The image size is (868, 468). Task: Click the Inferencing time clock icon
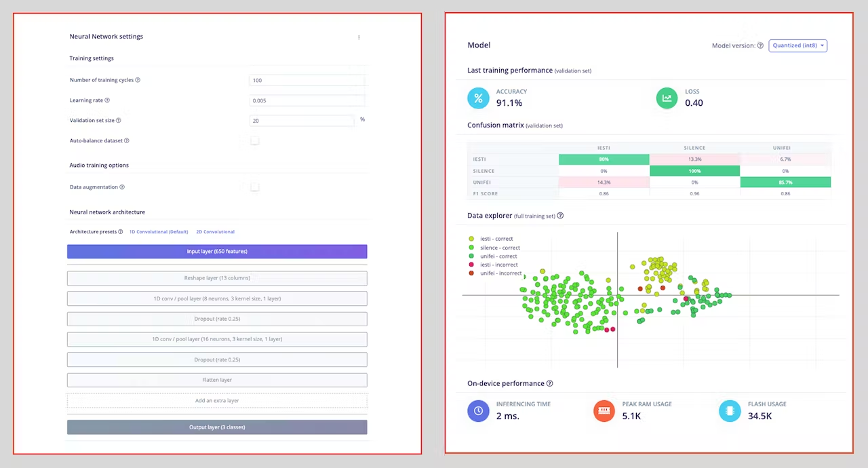(x=478, y=410)
